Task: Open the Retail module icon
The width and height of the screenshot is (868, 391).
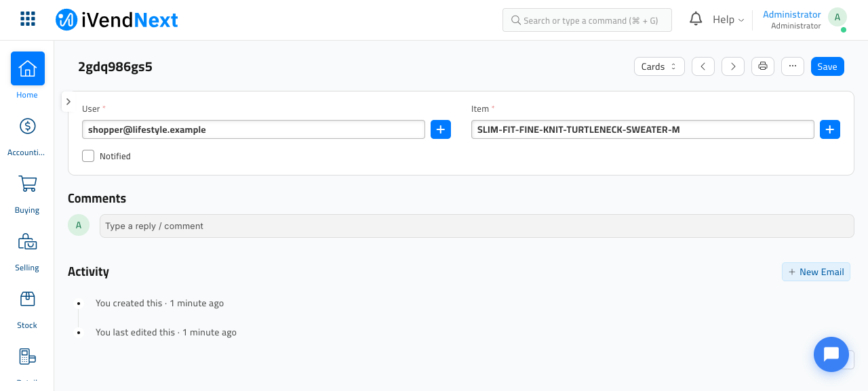Action: click(x=28, y=357)
